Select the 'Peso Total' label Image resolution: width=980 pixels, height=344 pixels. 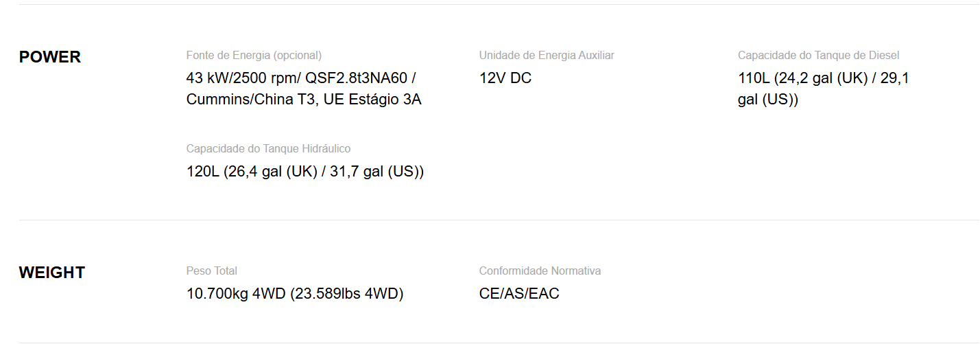tap(212, 271)
